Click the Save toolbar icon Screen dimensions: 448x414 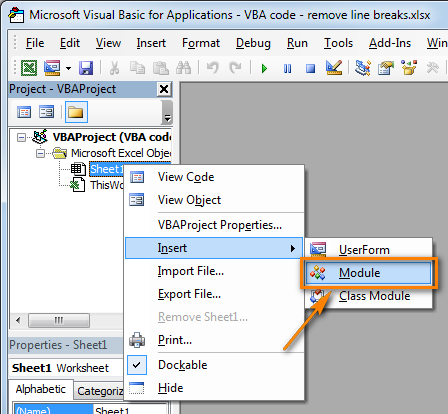coord(86,68)
